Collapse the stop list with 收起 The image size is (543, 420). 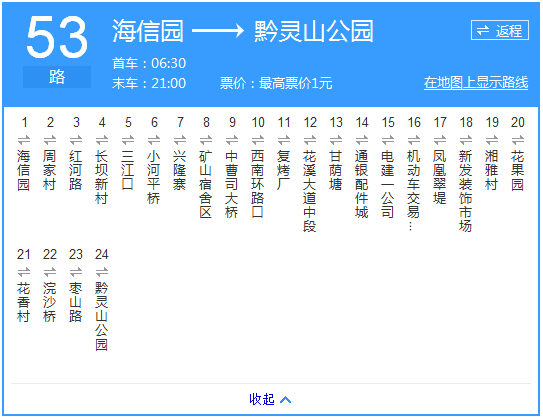tap(270, 399)
